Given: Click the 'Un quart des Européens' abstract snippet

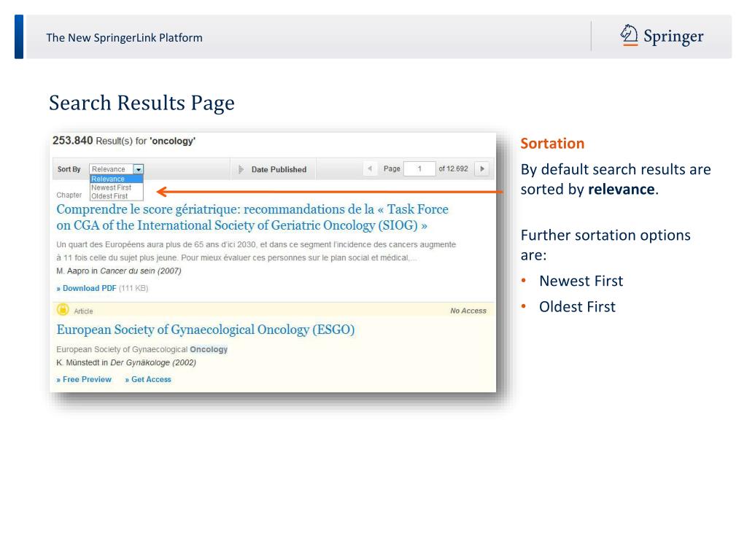Looking at the screenshot, I should [256, 251].
